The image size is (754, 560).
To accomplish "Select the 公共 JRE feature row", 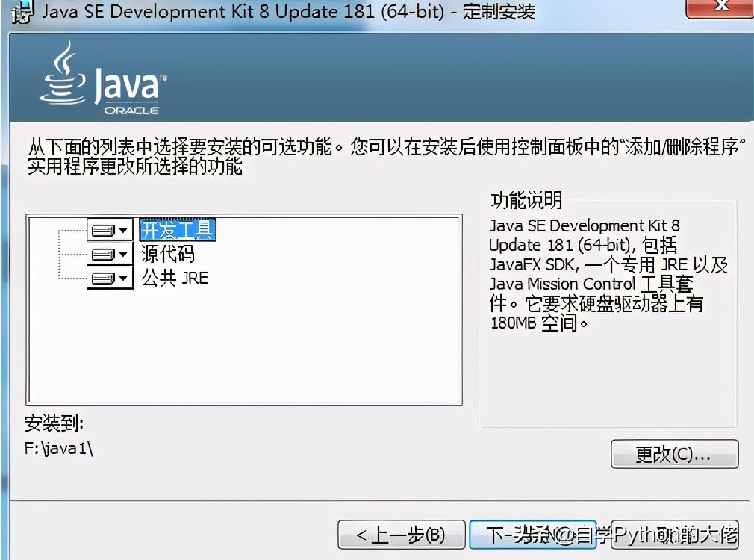I will 175,278.
